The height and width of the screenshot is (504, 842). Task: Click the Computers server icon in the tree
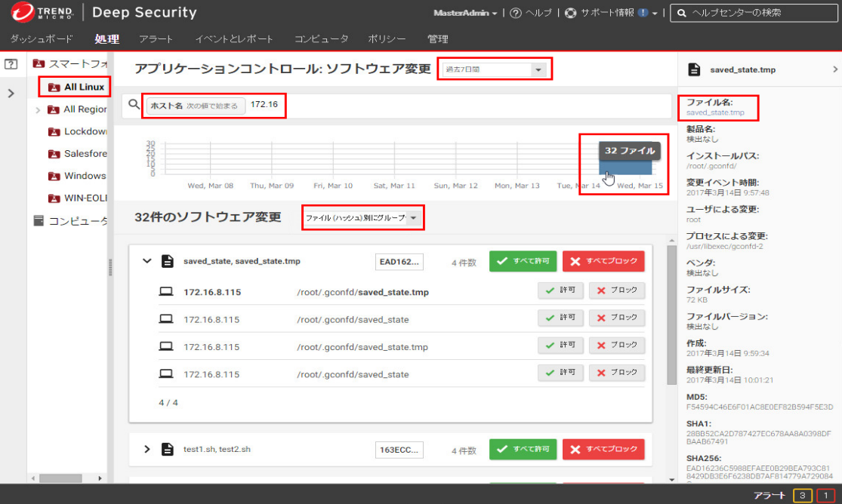coord(39,221)
